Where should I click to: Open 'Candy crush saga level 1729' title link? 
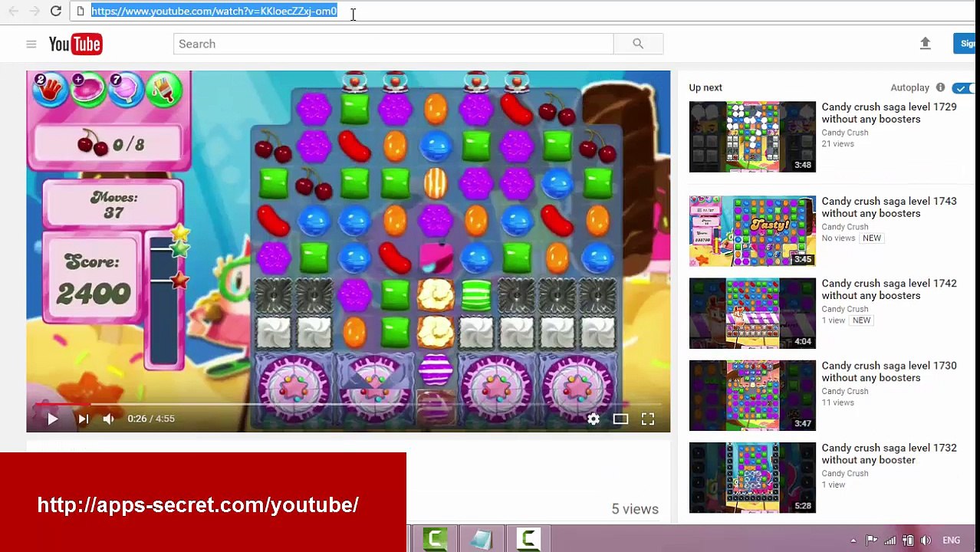click(889, 113)
